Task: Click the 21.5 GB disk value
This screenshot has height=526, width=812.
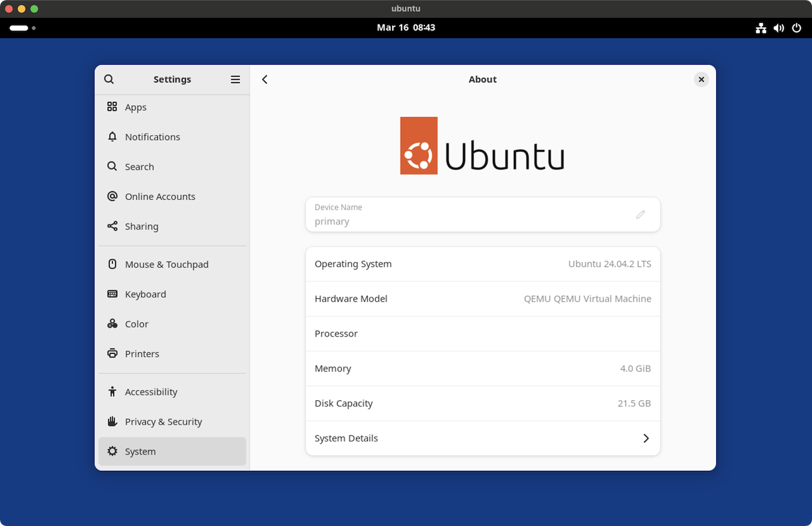Action: pos(634,404)
